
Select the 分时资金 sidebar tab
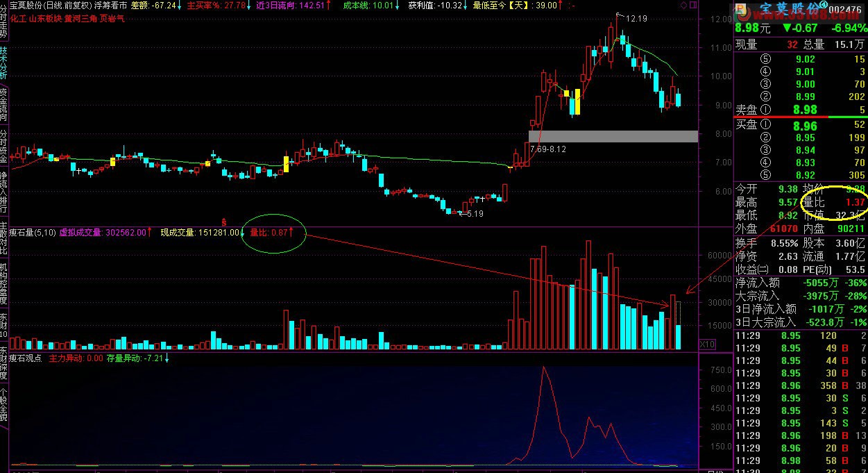click(x=3, y=147)
